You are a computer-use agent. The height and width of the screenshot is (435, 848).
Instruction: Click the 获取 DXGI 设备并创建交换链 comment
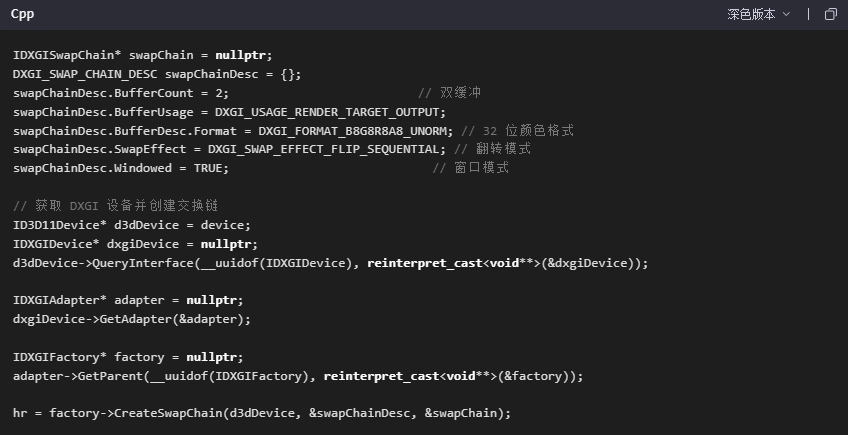click(x=120, y=206)
